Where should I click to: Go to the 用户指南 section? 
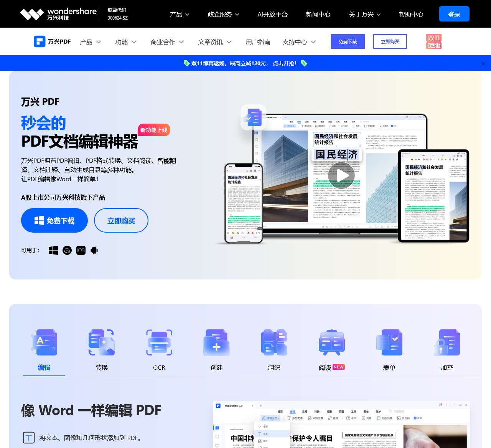258,42
